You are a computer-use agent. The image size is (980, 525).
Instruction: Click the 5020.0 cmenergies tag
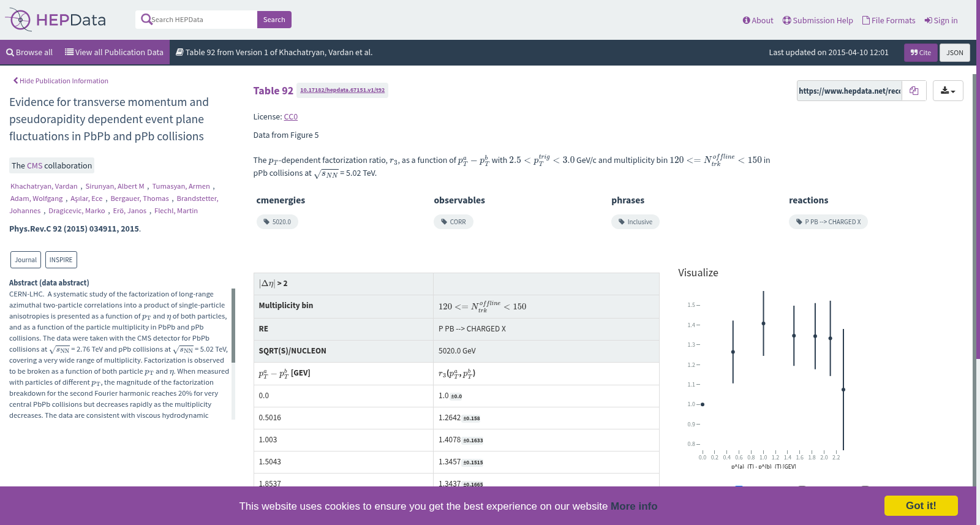pos(277,222)
